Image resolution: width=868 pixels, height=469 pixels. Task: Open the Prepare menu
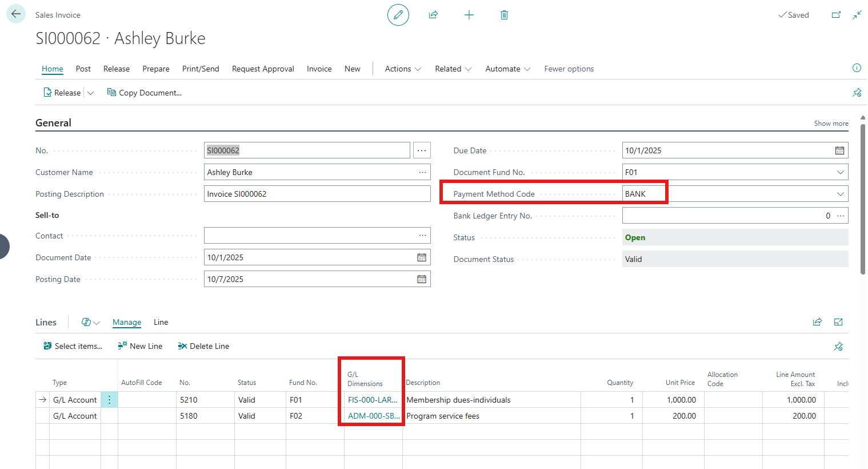click(x=156, y=69)
